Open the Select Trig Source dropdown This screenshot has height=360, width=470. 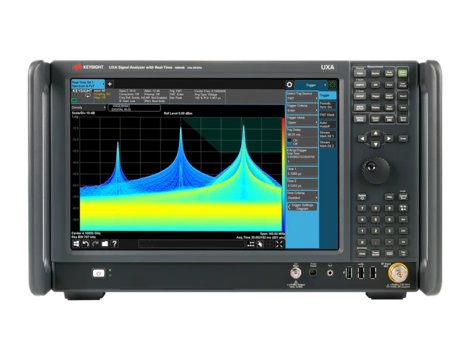click(302, 96)
